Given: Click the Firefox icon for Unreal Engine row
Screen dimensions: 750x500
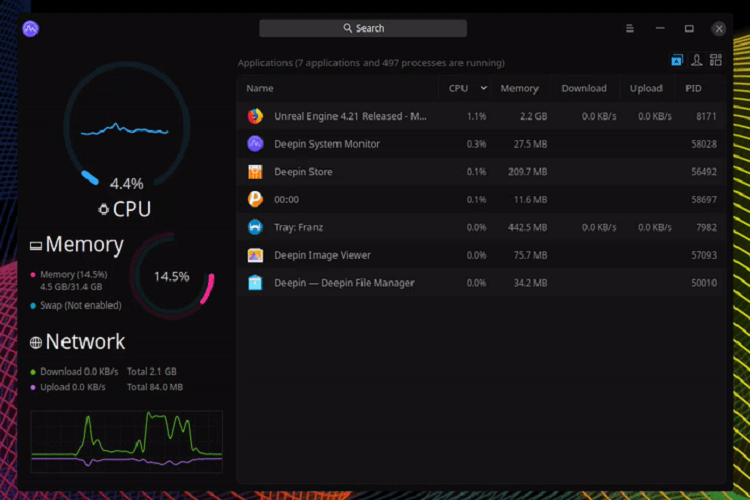Looking at the screenshot, I should click(x=255, y=116).
